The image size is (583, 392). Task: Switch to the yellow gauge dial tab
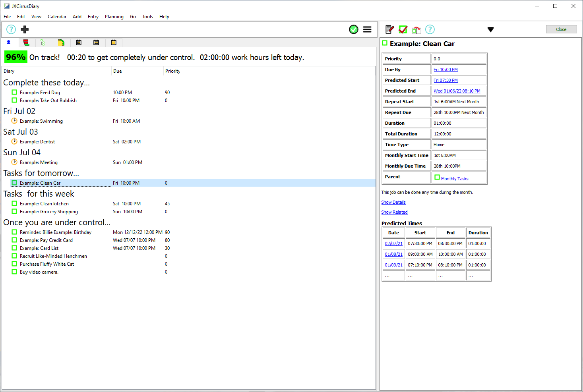point(61,42)
